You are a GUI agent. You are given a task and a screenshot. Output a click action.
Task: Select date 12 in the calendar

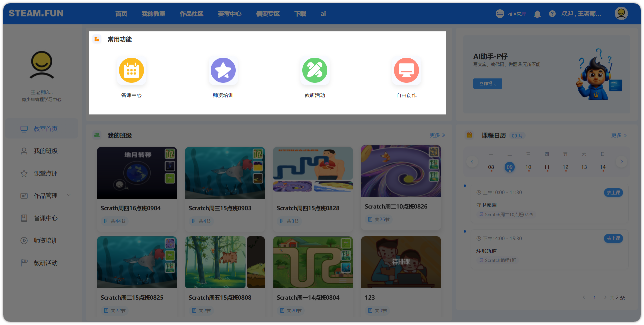click(565, 167)
